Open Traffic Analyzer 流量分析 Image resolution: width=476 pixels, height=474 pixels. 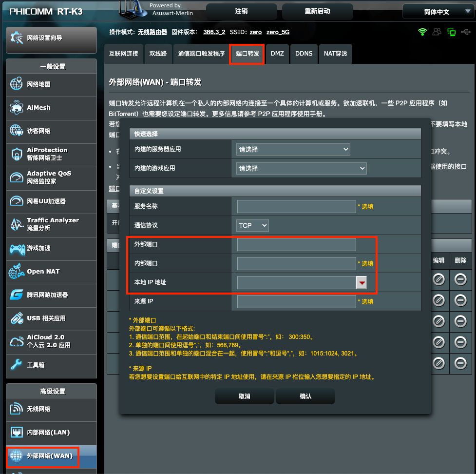[51, 225]
